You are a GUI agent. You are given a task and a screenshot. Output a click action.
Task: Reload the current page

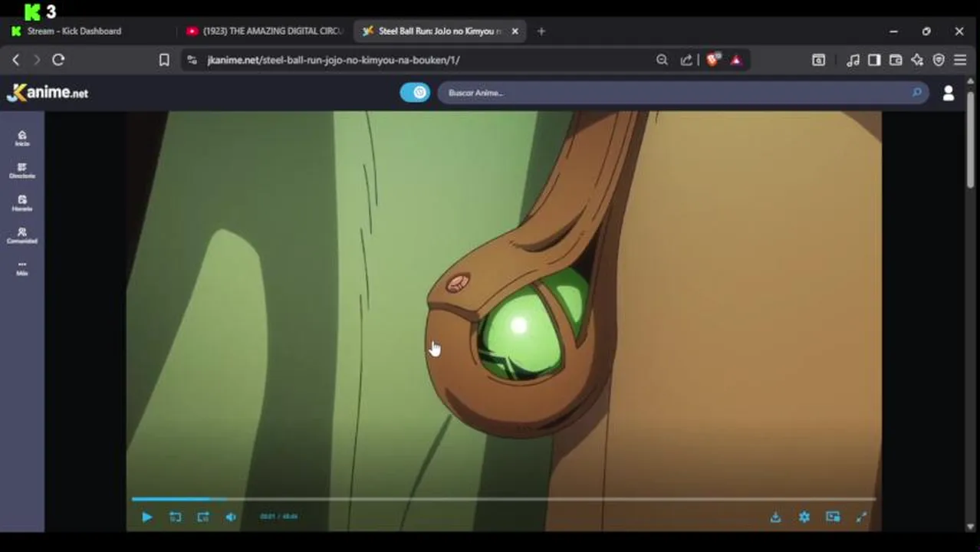[x=58, y=60]
